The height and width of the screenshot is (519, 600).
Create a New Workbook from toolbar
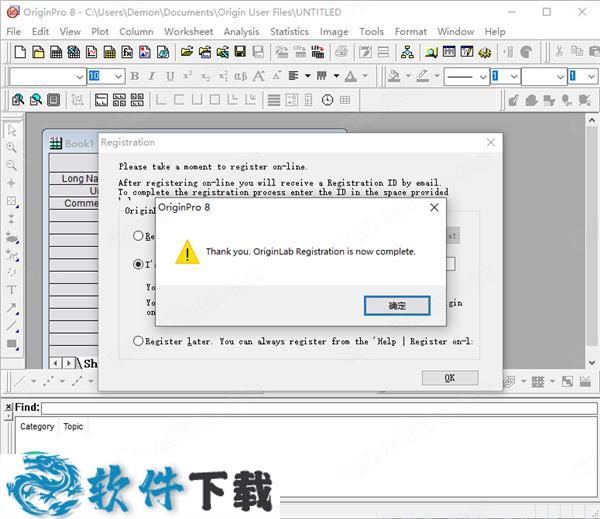(56, 52)
